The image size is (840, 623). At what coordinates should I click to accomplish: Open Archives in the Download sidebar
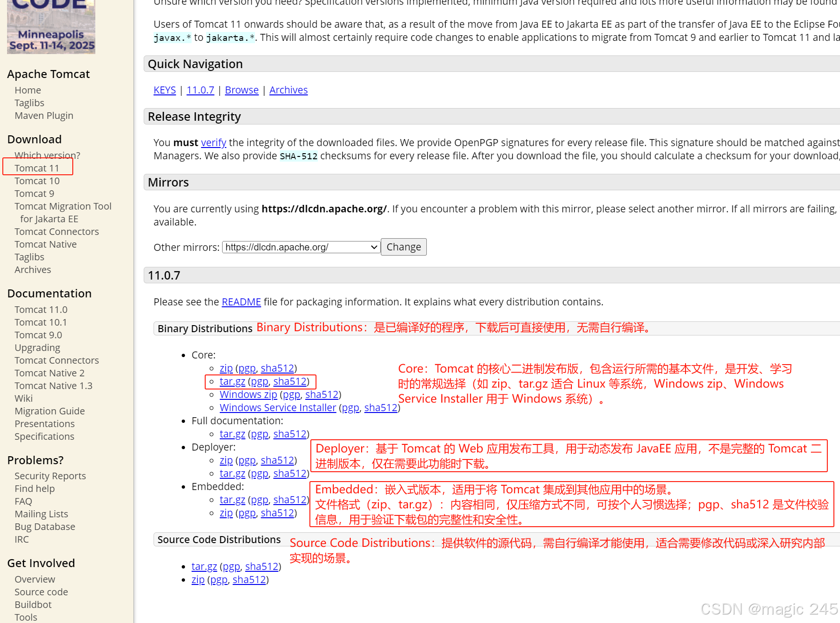click(33, 270)
